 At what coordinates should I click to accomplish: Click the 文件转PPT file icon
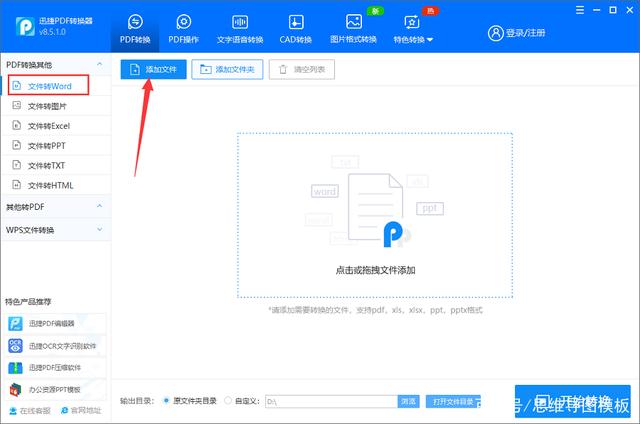17,145
